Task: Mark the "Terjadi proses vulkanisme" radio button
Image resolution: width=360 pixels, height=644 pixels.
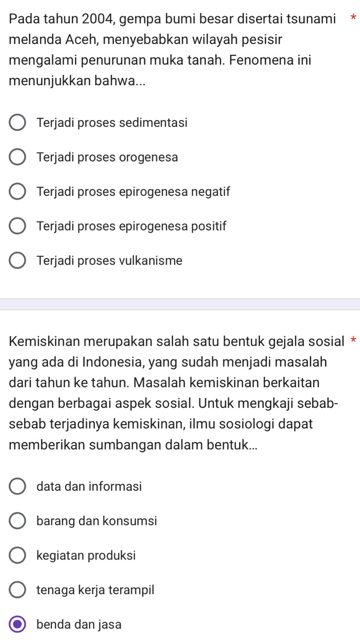Action: pos(18,261)
